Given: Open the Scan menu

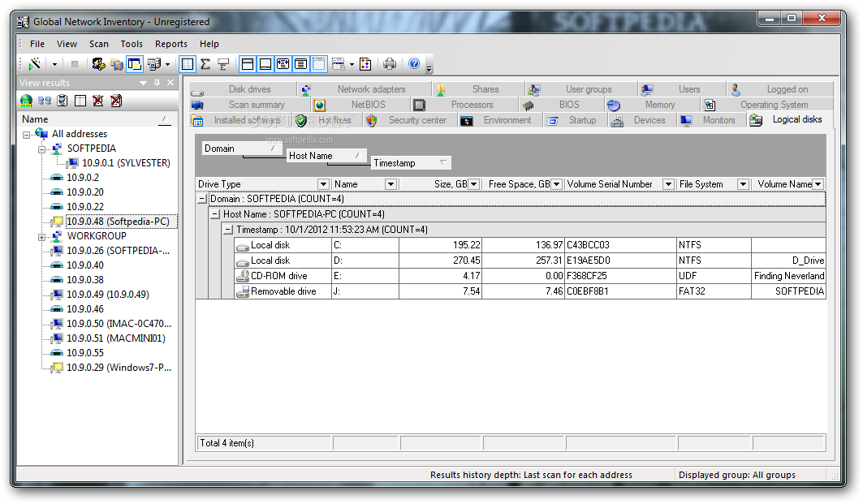Looking at the screenshot, I should (x=99, y=44).
